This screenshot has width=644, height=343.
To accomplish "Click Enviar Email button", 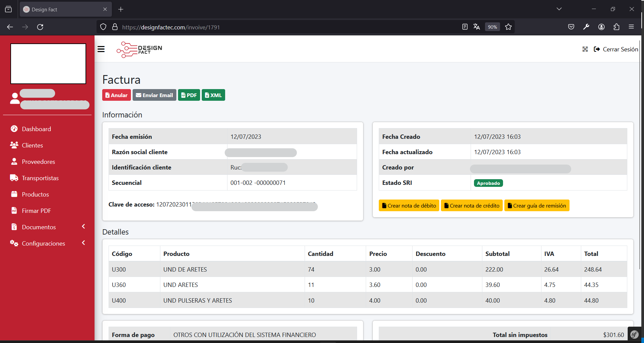I will pyautogui.click(x=154, y=95).
